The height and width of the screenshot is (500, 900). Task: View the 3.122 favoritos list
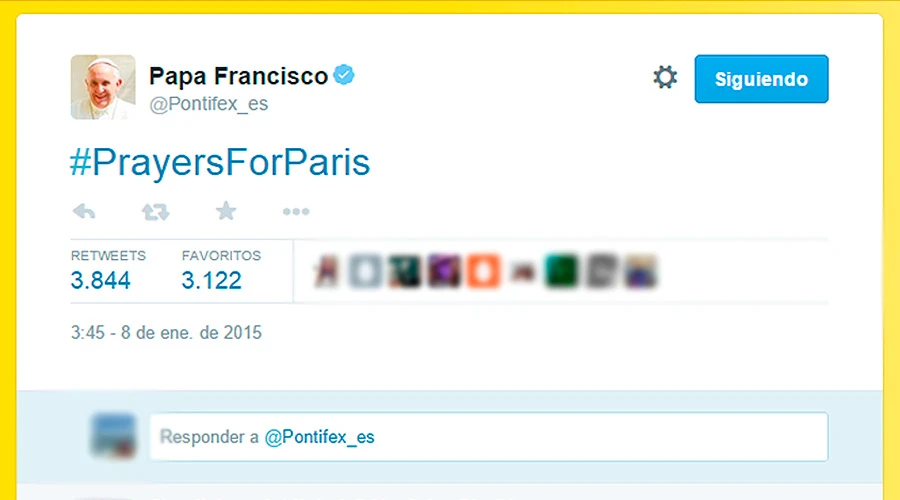tap(212, 281)
